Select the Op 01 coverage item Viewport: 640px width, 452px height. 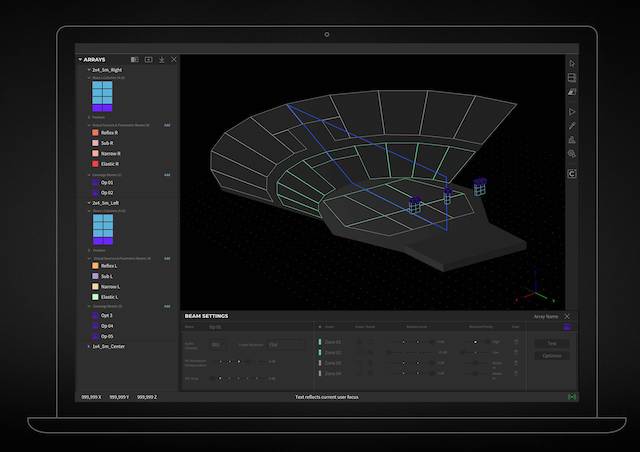tap(107, 183)
